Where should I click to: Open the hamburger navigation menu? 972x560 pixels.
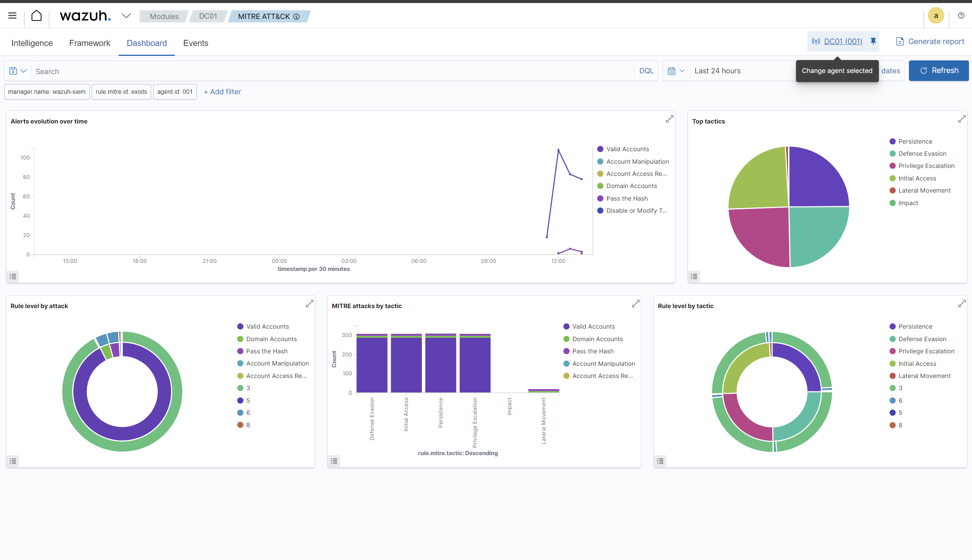click(12, 16)
